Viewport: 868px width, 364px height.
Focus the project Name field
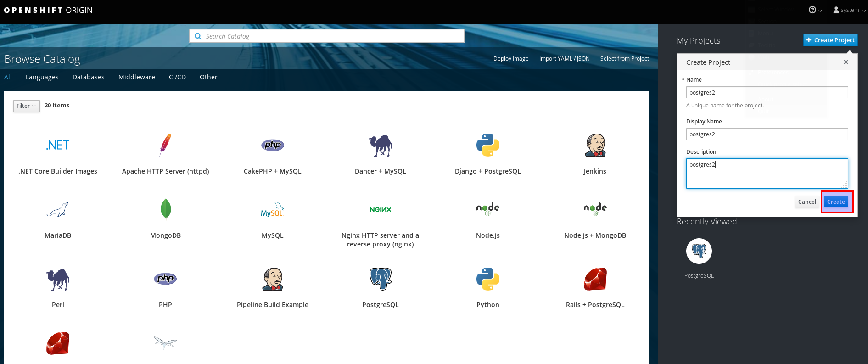[x=767, y=92]
